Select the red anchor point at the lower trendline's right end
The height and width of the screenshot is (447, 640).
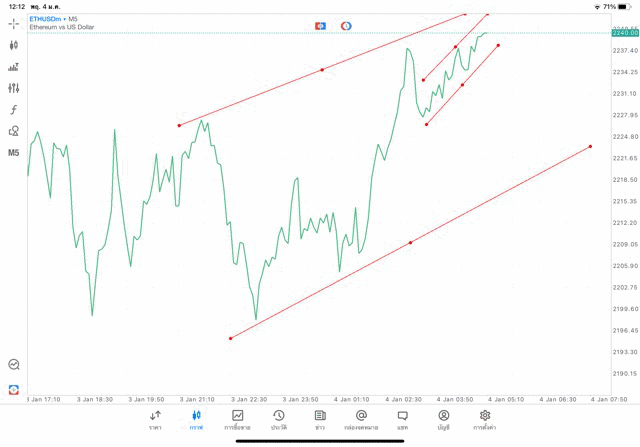[590, 146]
